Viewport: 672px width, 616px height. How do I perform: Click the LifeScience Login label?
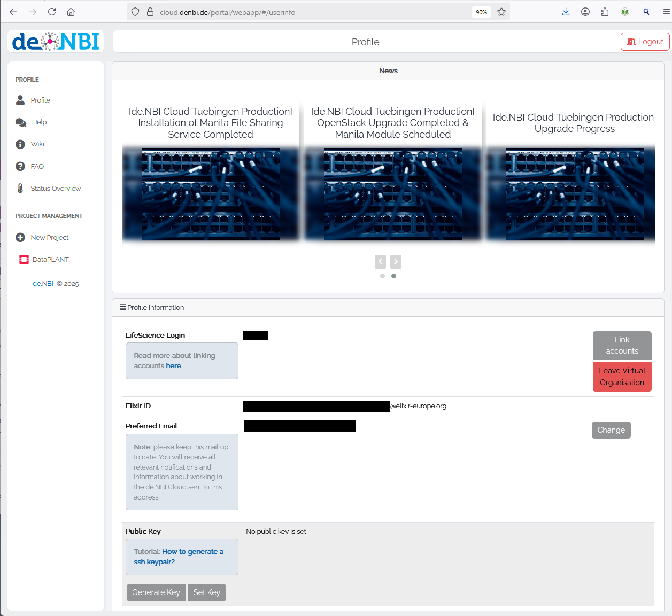156,336
